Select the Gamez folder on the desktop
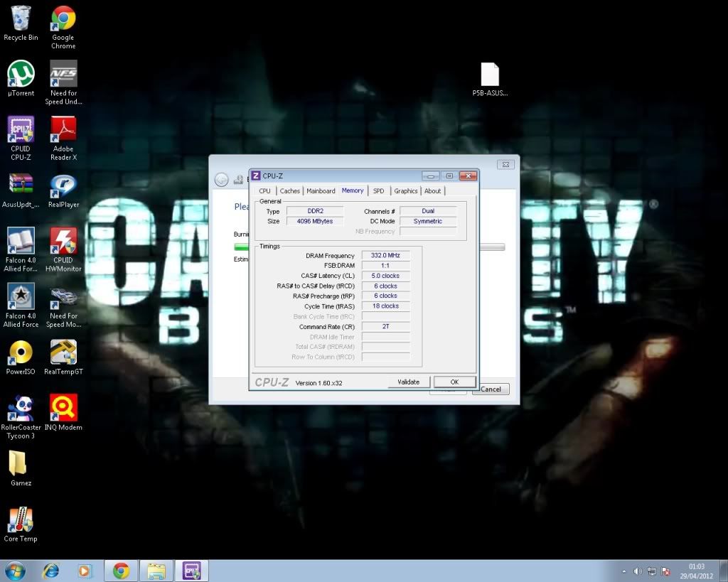728x582 pixels. click(x=21, y=469)
